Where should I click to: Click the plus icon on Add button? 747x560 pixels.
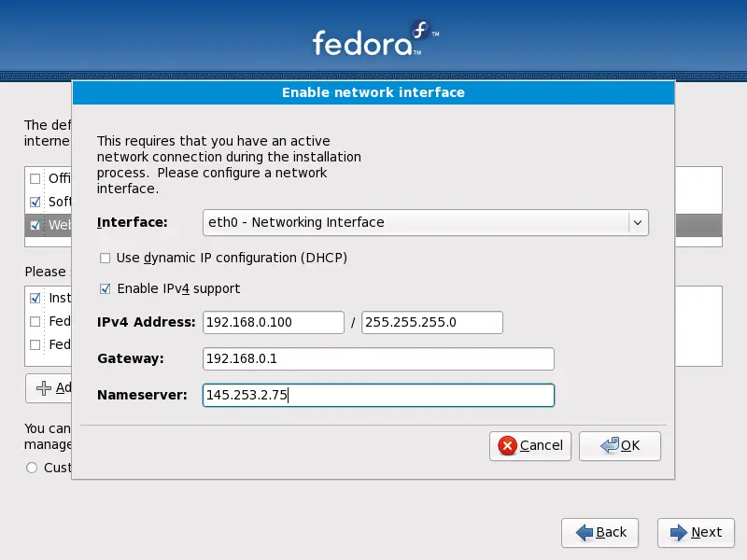pos(44,388)
